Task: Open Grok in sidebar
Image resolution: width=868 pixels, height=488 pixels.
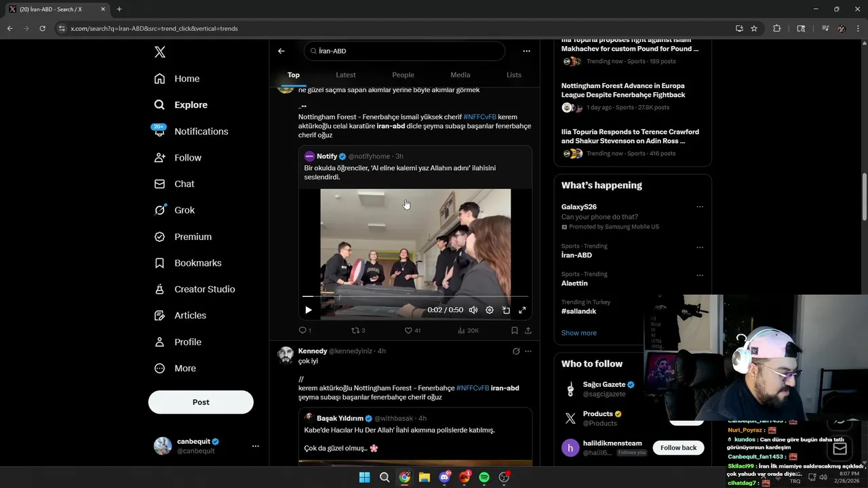Action: (x=174, y=210)
